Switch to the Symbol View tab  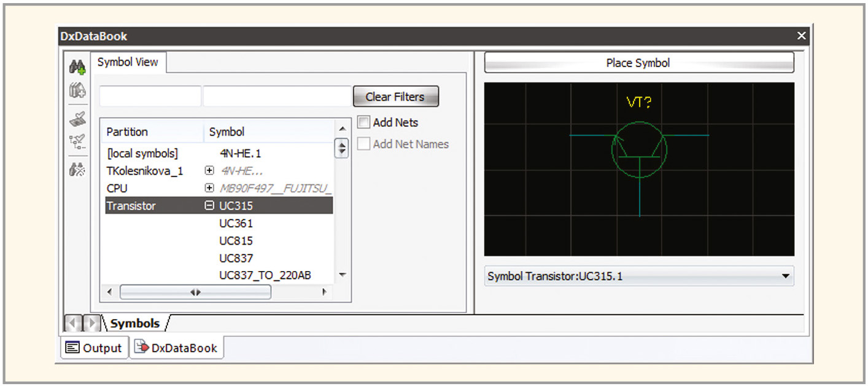pos(128,62)
